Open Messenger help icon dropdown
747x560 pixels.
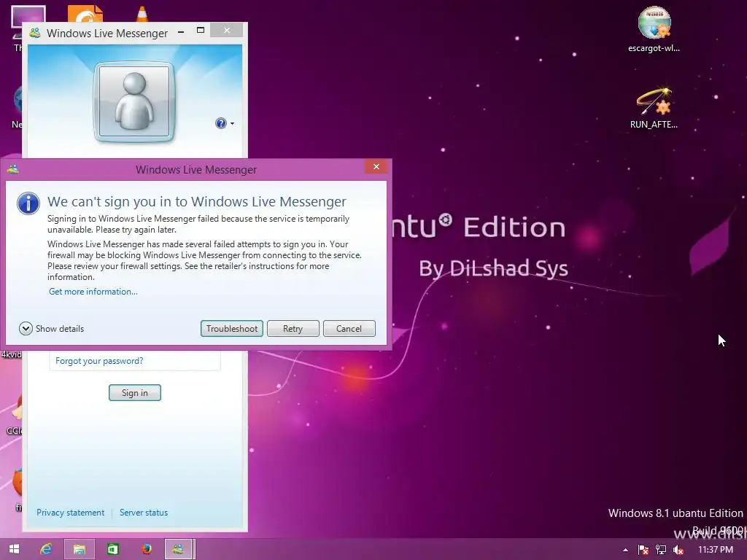point(225,123)
